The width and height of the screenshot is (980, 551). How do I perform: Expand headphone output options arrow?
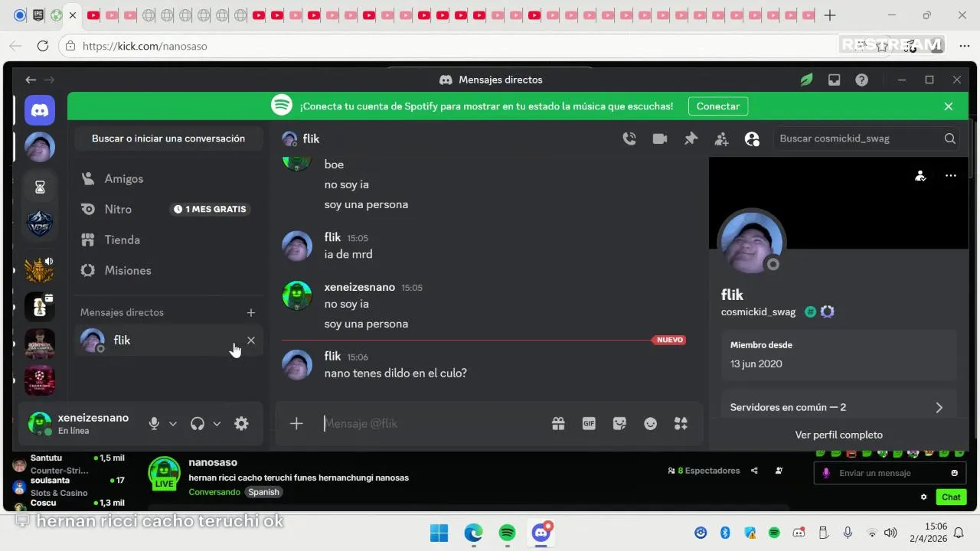(x=217, y=423)
